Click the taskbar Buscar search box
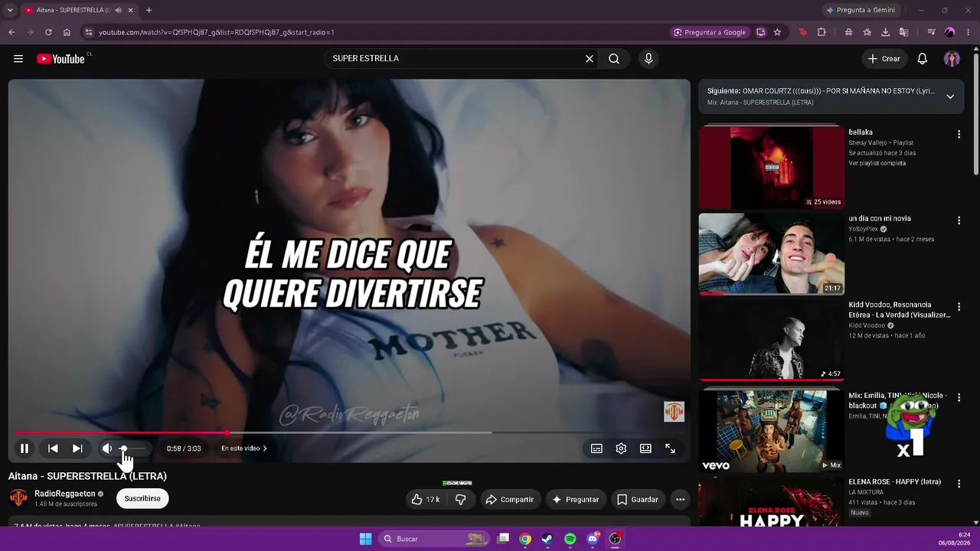The width and height of the screenshot is (980, 551). [x=436, y=539]
